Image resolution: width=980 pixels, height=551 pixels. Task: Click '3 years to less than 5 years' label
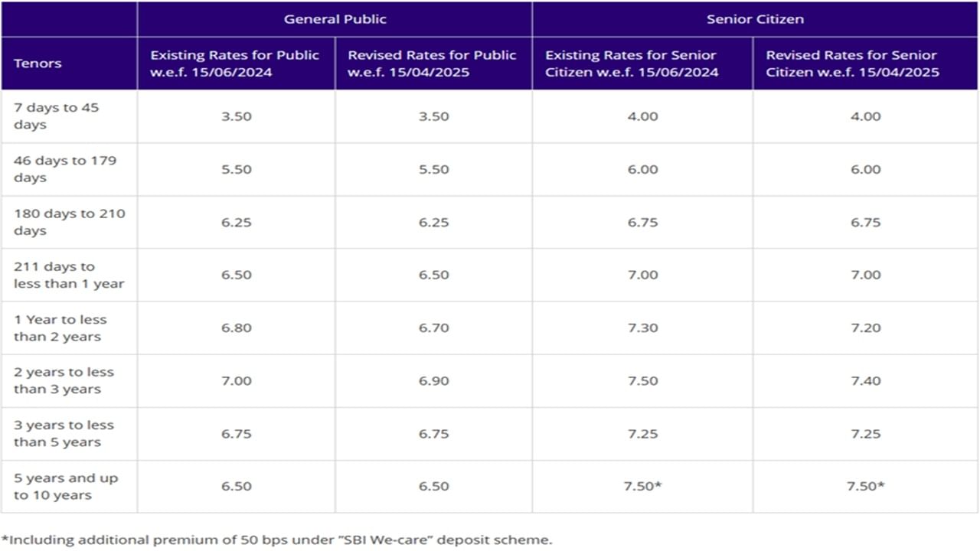point(63,433)
